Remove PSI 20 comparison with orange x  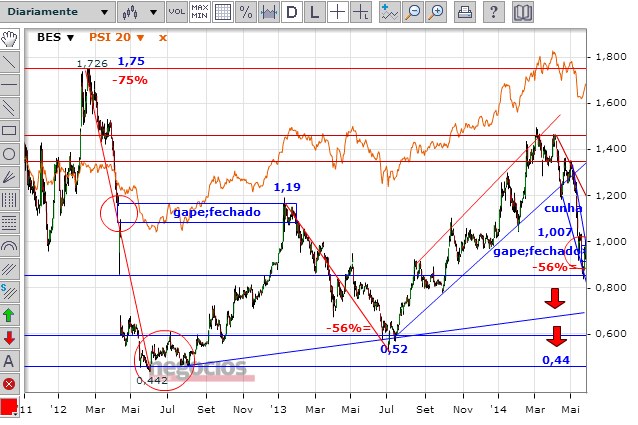[163, 38]
